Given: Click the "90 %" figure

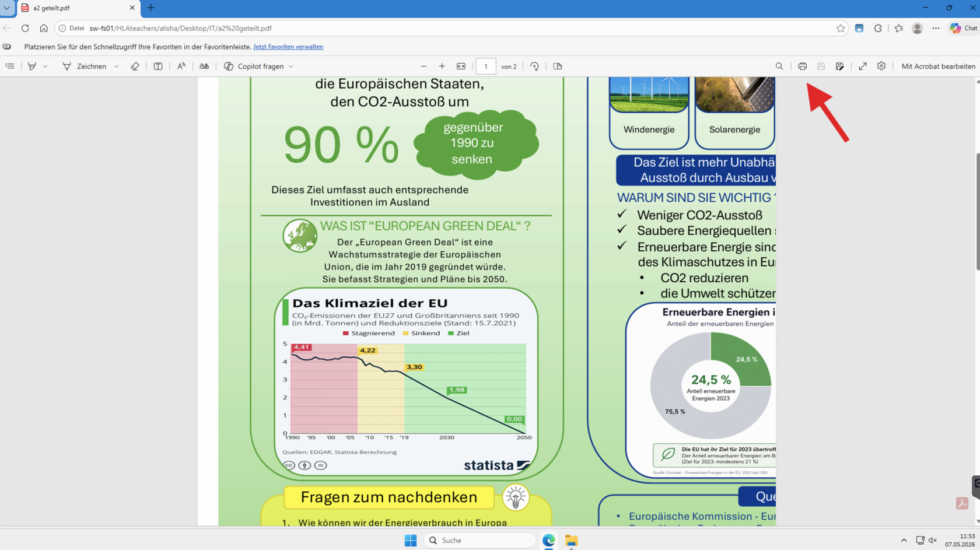Looking at the screenshot, I should click(x=341, y=145).
